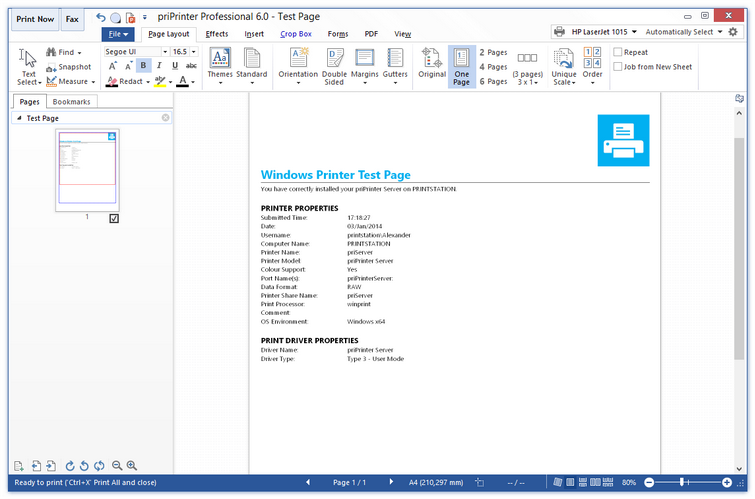The height and width of the screenshot is (499, 755).
Task: Toggle Bold formatting
Action: 143,66
